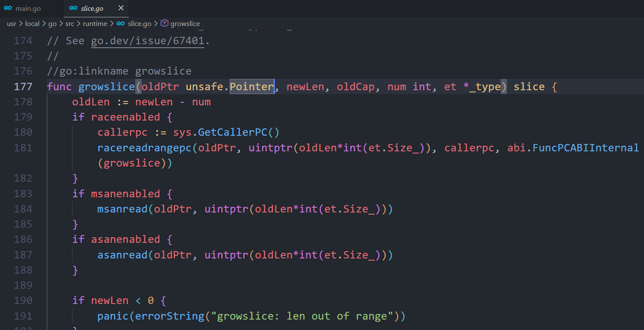The height and width of the screenshot is (330, 644).
Task: Open the 'go' breadcrumb folder
Action: point(52,23)
